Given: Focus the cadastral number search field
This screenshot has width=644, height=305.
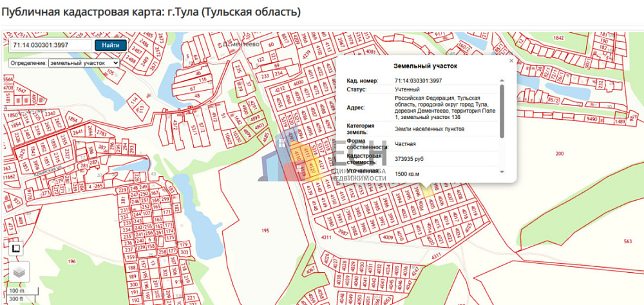Looking at the screenshot, I should point(50,45).
